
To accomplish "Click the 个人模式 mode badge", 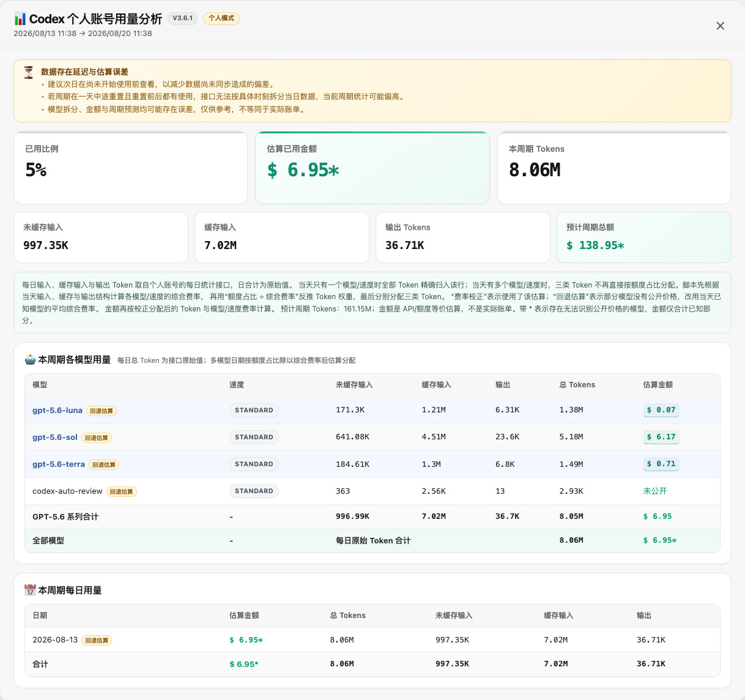I will coord(221,18).
